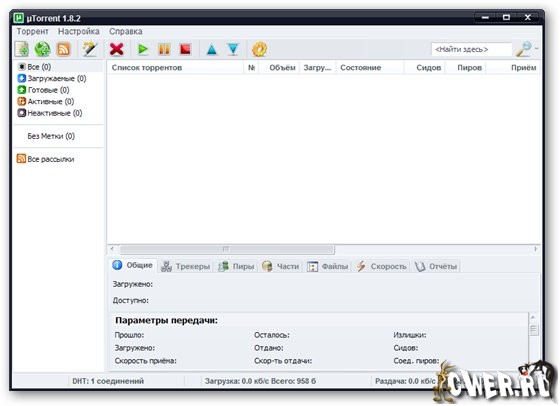560x406 pixels.
Task: Select Все рассылки feed item
Action: [x=46, y=159]
